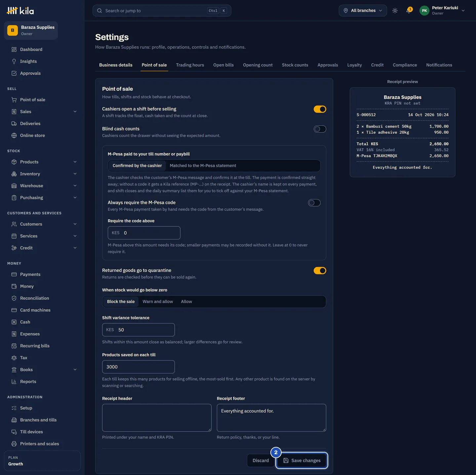Click the Reports chart icon
Screen dimensions: 476x475
(x=14, y=381)
